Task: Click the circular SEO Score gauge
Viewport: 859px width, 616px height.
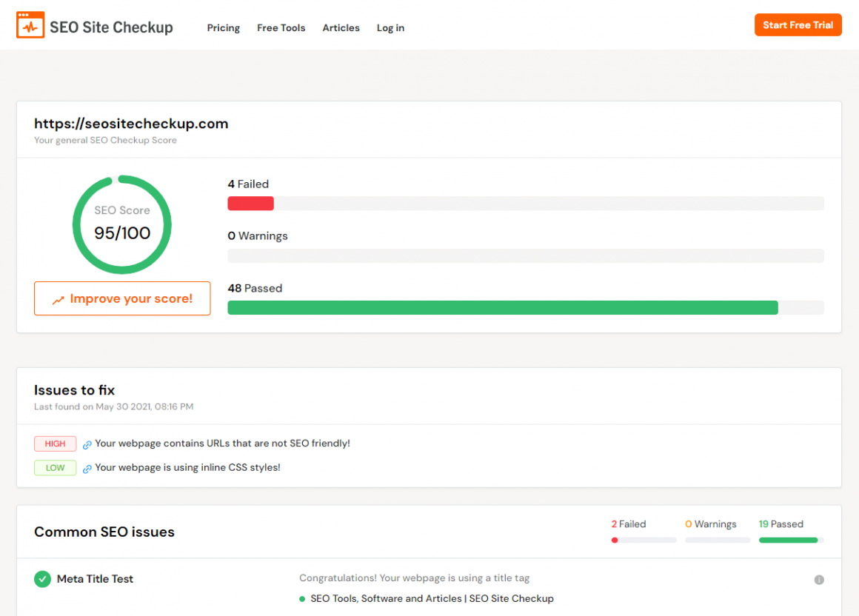Action: coord(122,224)
